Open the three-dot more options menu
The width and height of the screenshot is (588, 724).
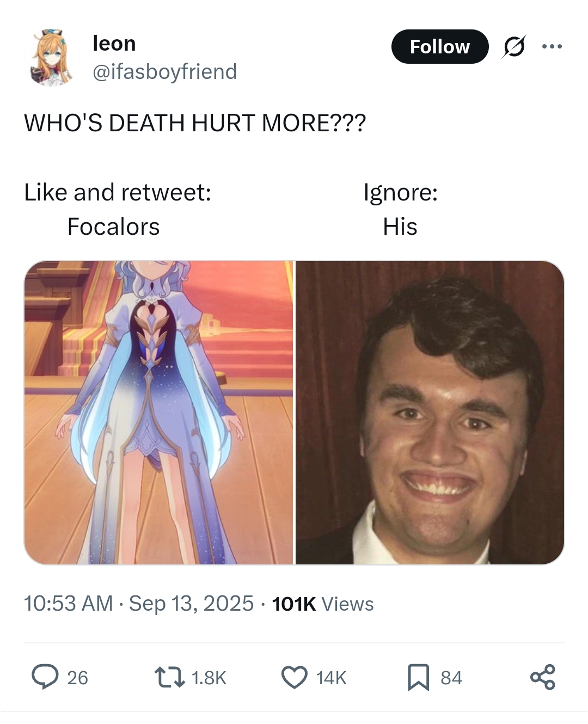pyautogui.click(x=552, y=47)
